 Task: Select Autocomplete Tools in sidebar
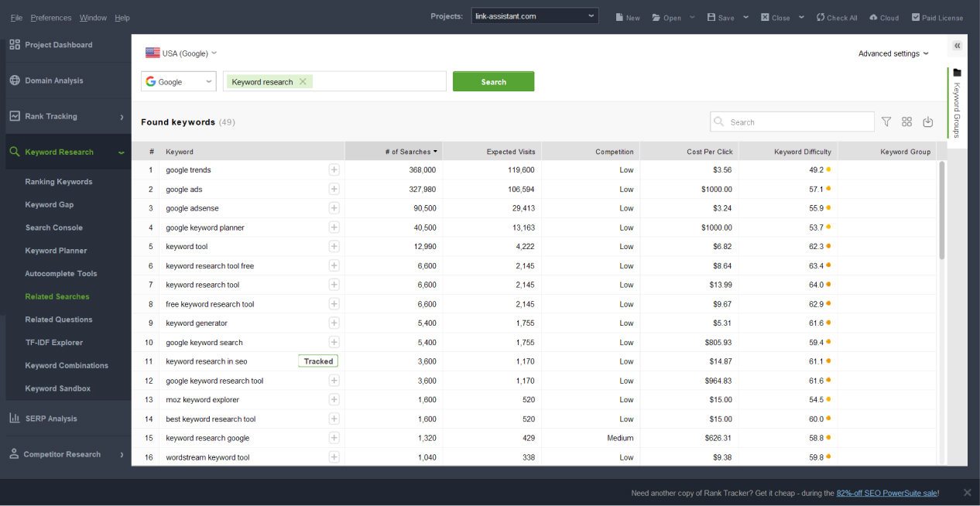[x=61, y=273]
